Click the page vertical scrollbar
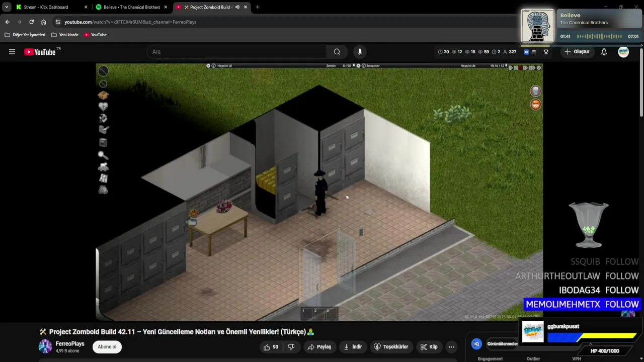644x362 pixels. [x=641, y=83]
